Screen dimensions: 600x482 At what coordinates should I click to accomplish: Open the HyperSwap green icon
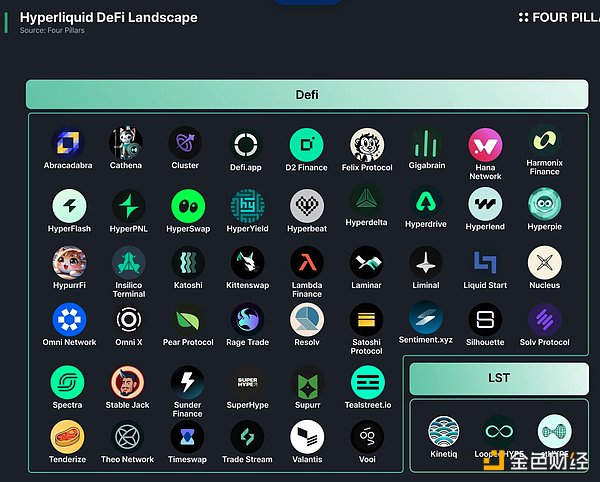187,205
